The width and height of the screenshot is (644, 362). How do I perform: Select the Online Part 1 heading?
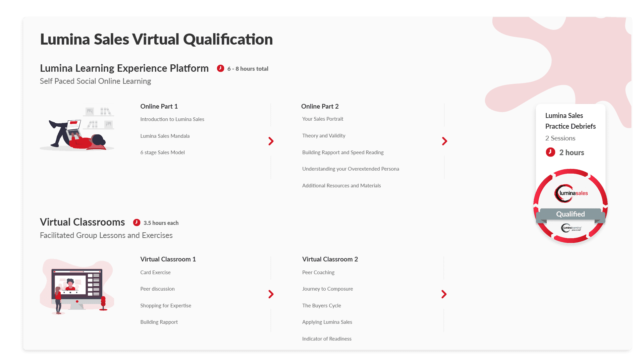[x=159, y=106]
